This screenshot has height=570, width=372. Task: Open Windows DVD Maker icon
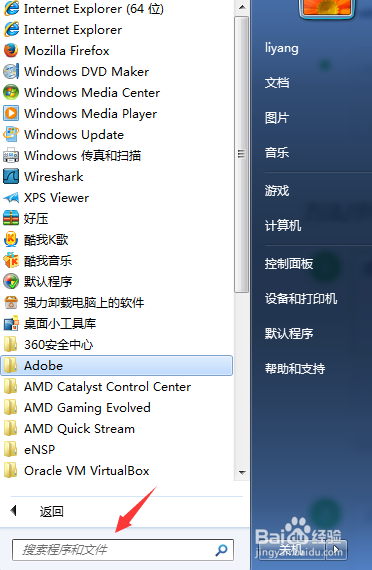(11, 72)
